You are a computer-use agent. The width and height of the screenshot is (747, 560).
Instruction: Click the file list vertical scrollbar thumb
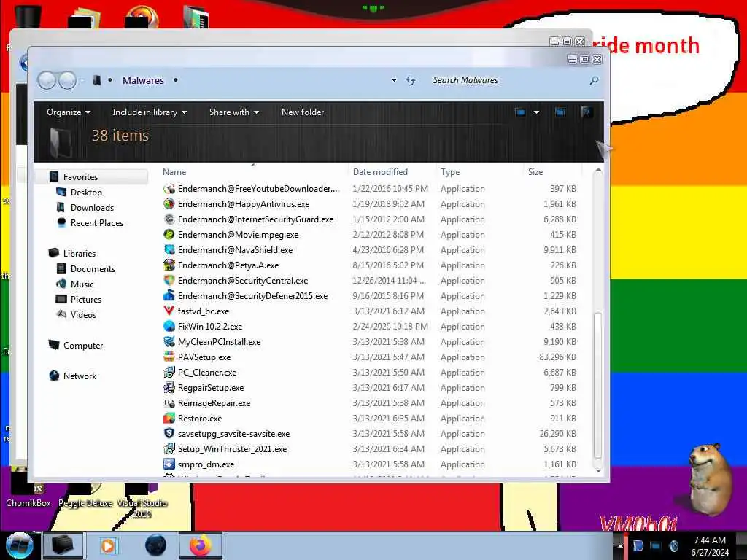[598, 384]
